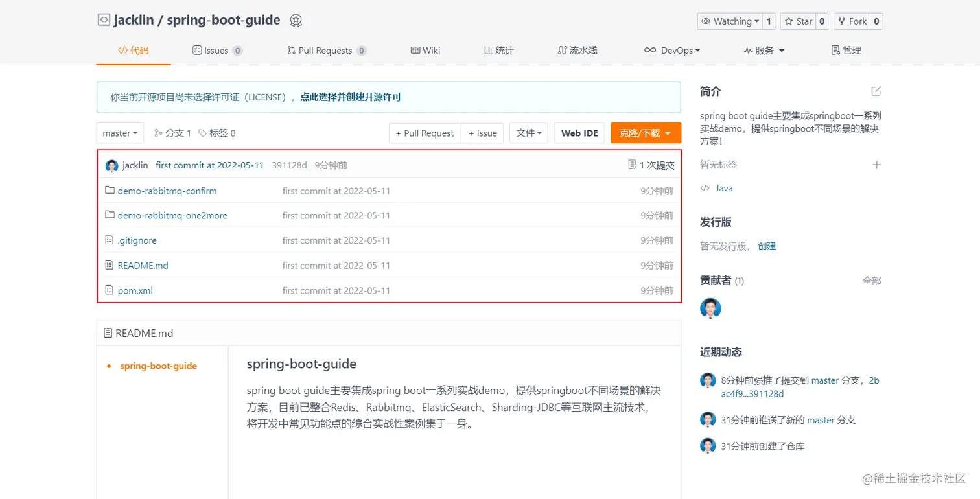The width and height of the screenshot is (980, 499).
Task: Click 全部 contributors link
Action: pos(872,281)
